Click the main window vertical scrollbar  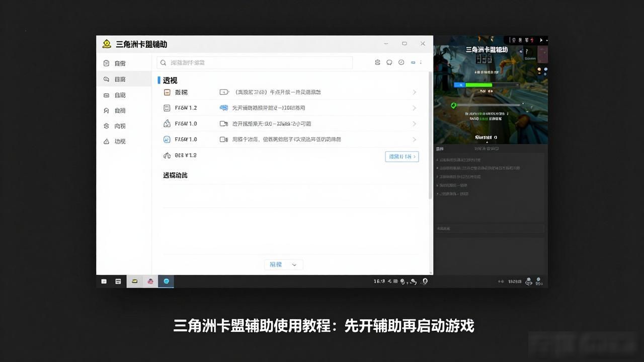(x=430, y=136)
